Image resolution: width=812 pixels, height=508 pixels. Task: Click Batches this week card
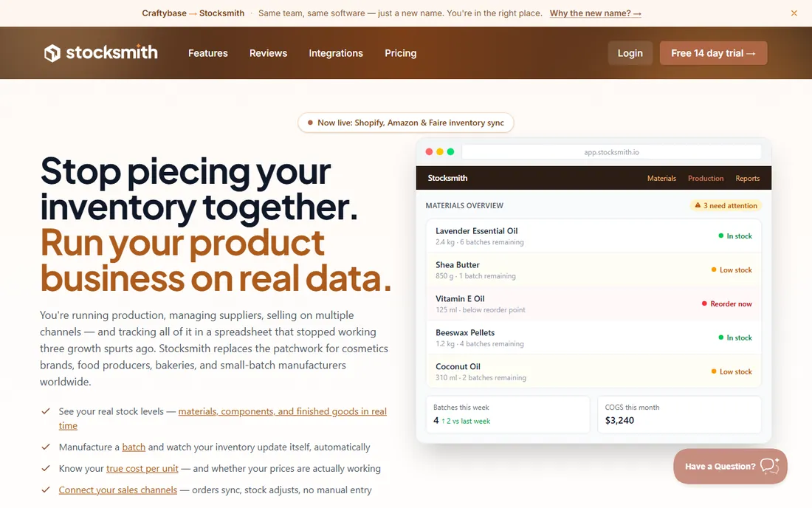point(508,414)
